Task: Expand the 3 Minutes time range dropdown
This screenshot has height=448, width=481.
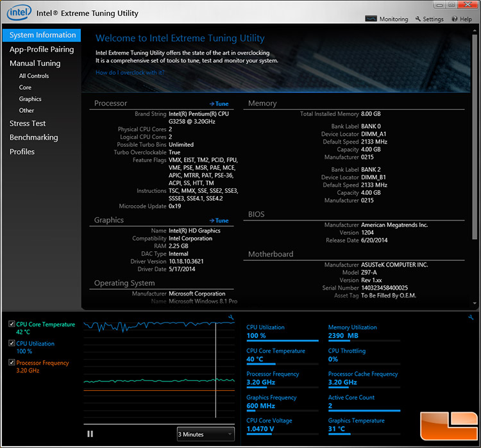Action: [205, 434]
